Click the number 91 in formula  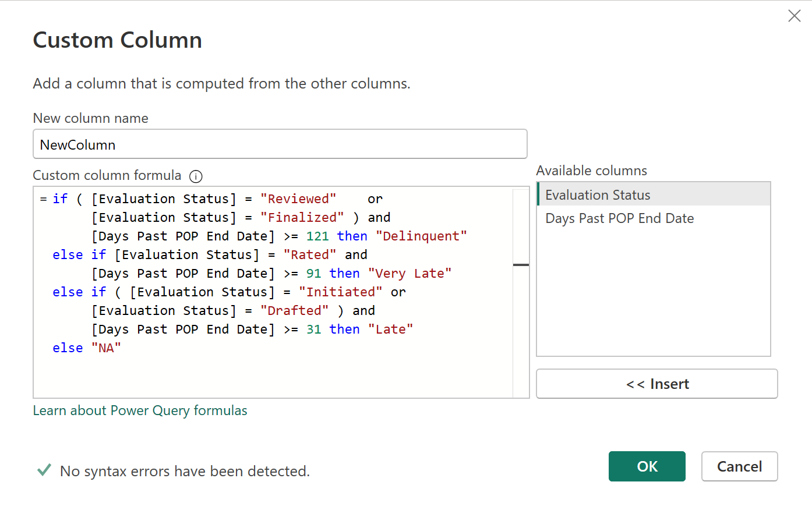(313, 273)
